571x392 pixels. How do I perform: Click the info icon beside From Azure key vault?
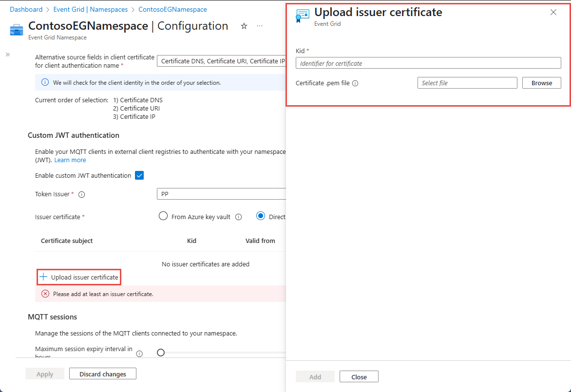point(238,217)
